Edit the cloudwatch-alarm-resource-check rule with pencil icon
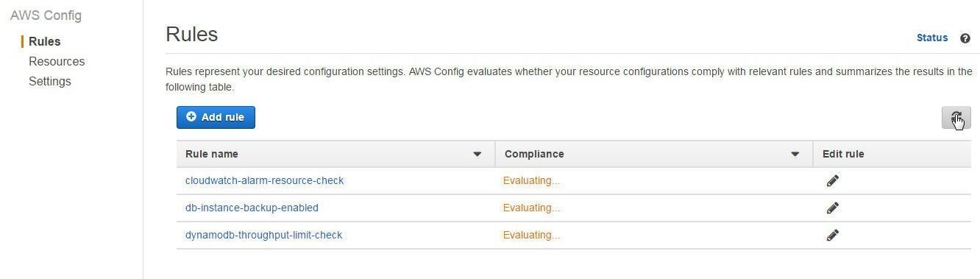Screen dimensions: 980x279 (833, 180)
